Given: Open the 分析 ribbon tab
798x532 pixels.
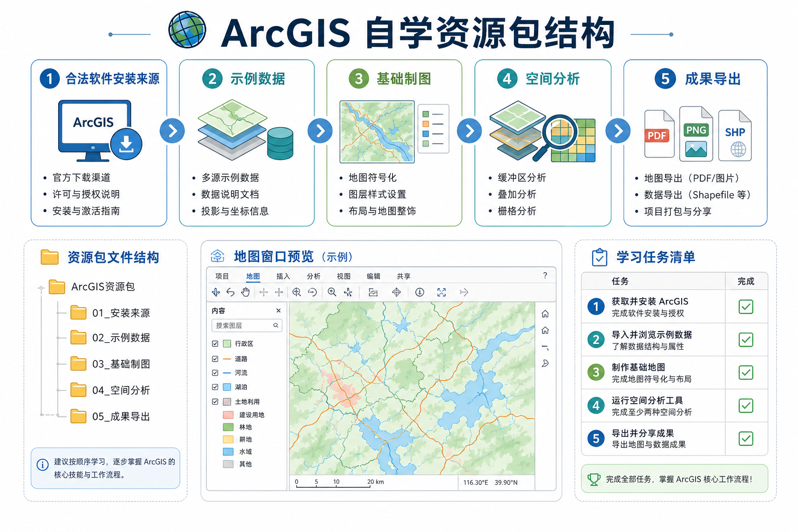Looking at the screenshot, I should (x=313, y=276).
